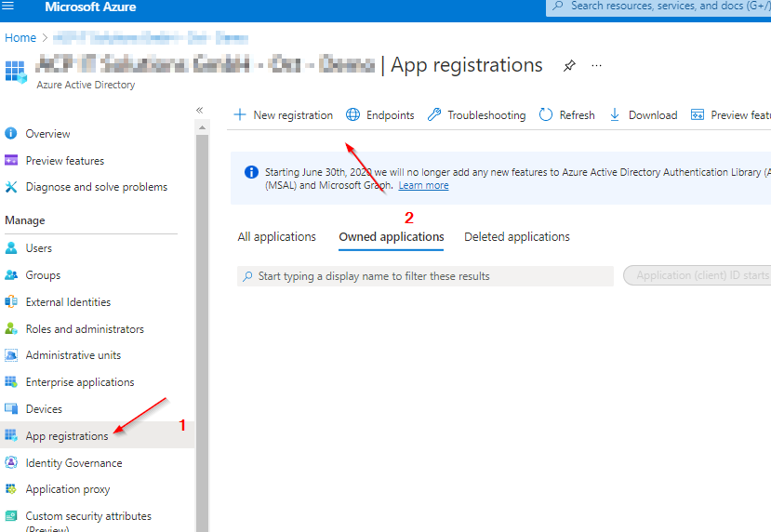
Task: Click the sidebar Preview features icon
Action: [11, 160]
